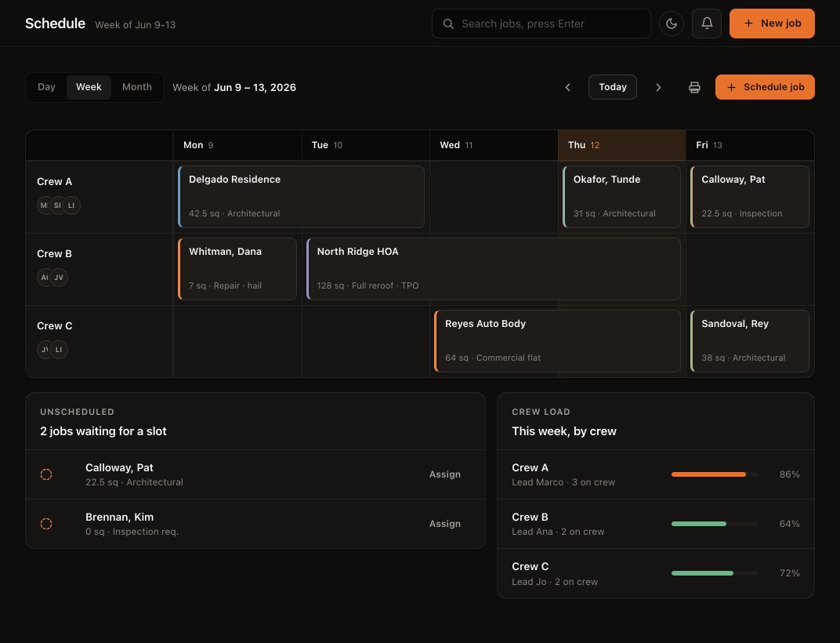Switch to the Week view
The width and height of the screenshot is (840, 643).
89,87
